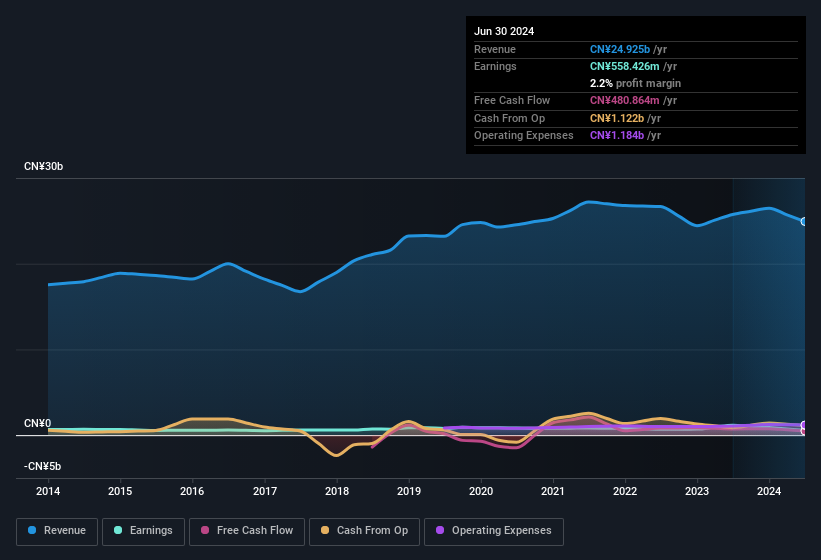Image resolution: width=821 pixels, height=560 pixels.
Task: Click the 2017 x-axis label
Action: pos(265,491)
